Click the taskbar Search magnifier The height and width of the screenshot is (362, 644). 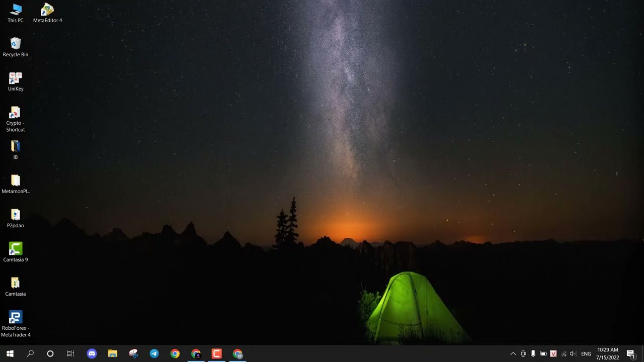pos(30,353)
